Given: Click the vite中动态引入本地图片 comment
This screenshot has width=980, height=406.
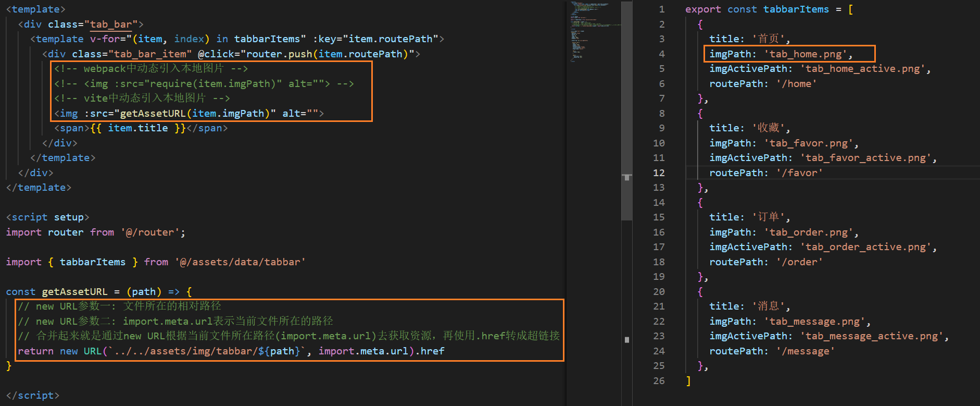Looking at the screenshot, I should [x=142, y=99].
